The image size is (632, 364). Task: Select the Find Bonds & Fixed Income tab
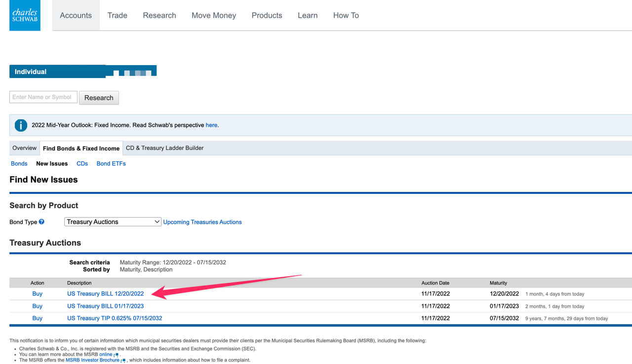coord(81,148)
